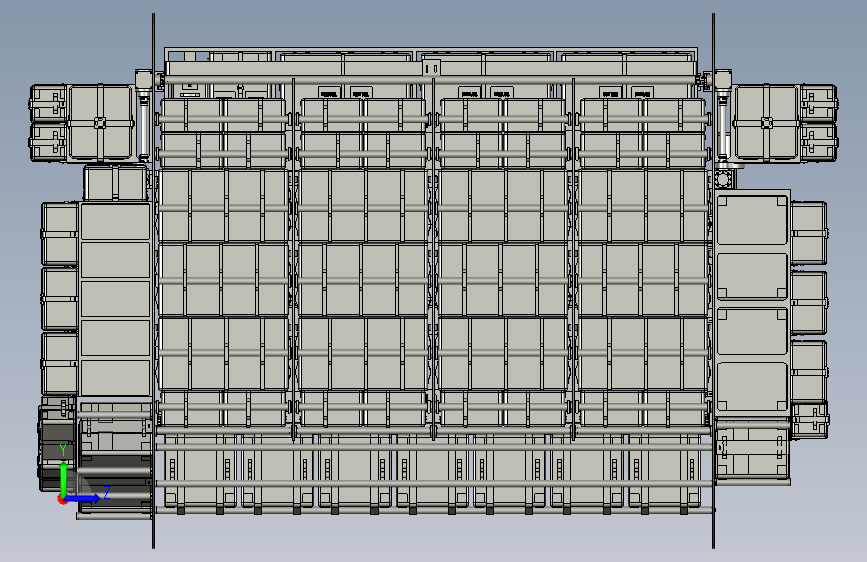
Task: Click the blue Z axis arrow of the triad
Action: [84, 498]
